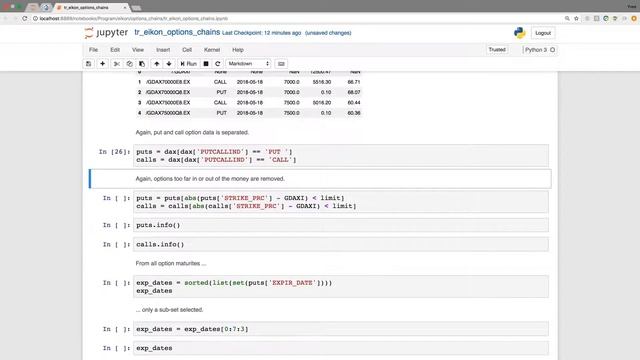Click the (unsaved changes) text
This screenshot has height=360, width=640.
[328, 33]
